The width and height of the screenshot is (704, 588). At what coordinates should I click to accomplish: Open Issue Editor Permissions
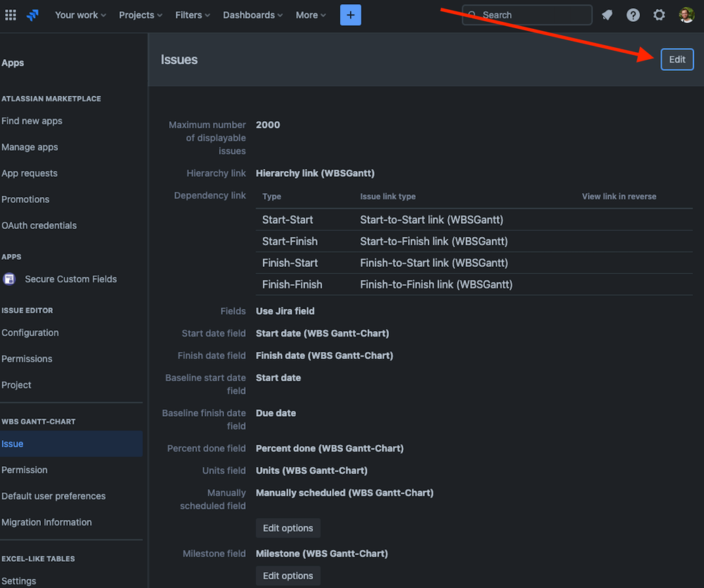[27, 359]
